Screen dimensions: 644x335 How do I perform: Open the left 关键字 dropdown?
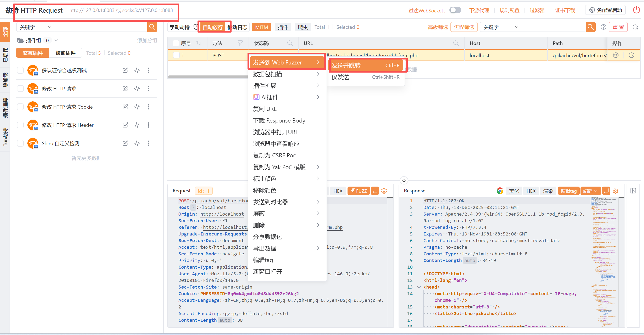click(35, 27)
